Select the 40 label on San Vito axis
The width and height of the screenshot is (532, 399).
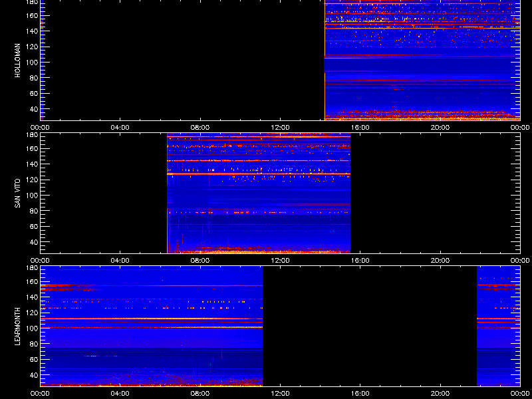34,242
